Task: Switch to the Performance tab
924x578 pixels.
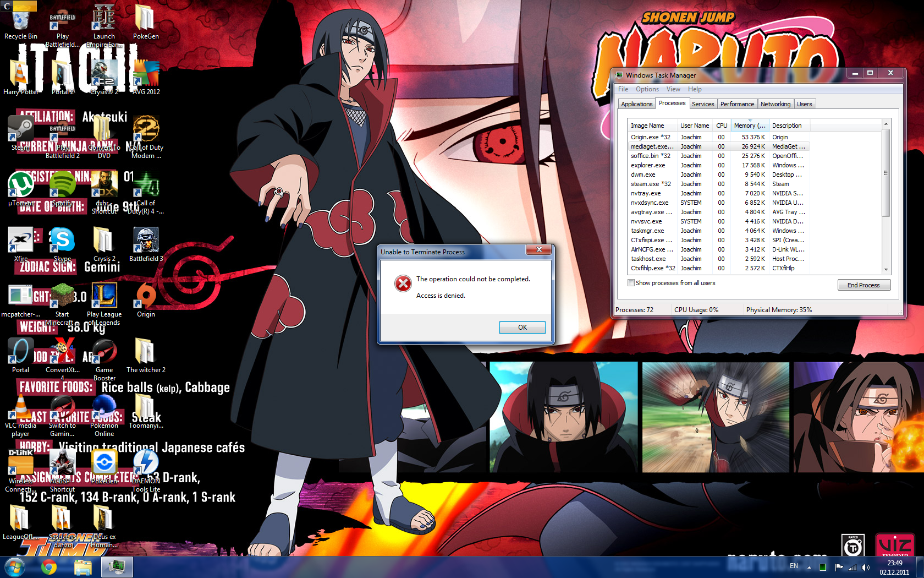Action: (737, 104)
